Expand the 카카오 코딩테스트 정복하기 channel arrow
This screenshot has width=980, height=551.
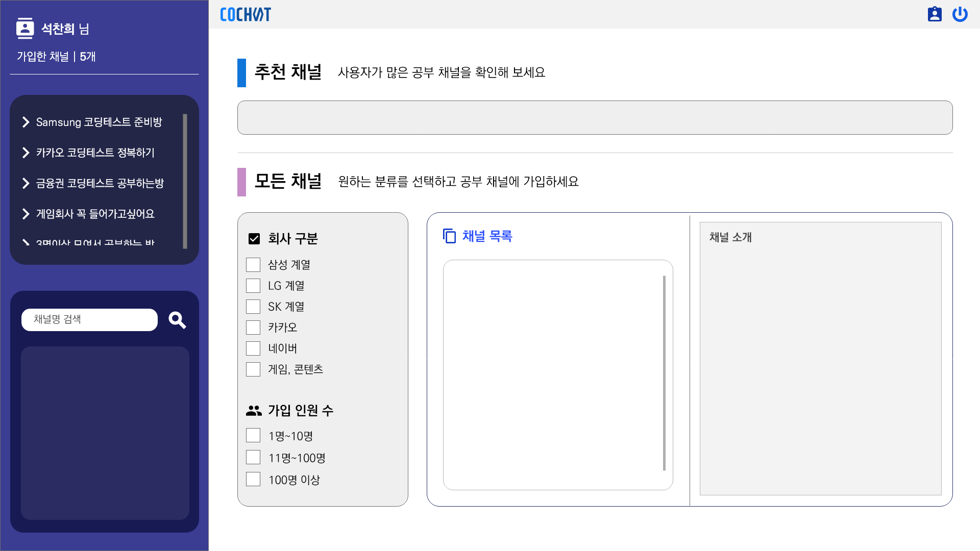[26, 153]
